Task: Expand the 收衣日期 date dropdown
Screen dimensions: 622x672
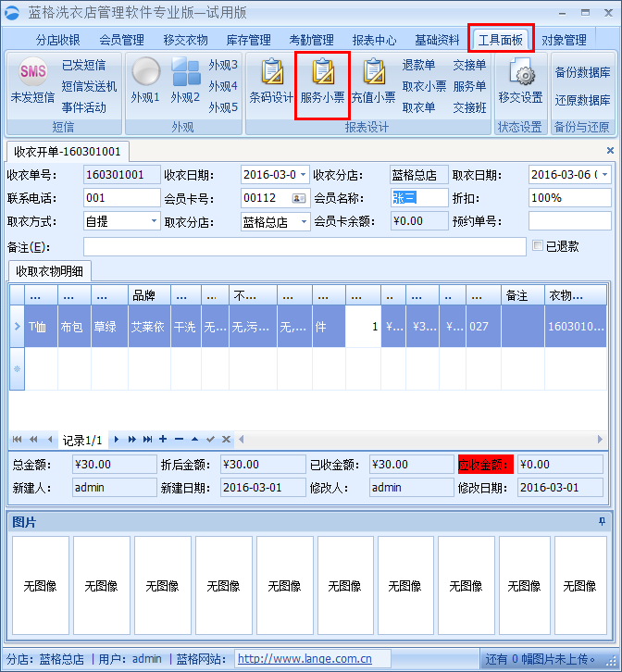Action: [303, 175]
